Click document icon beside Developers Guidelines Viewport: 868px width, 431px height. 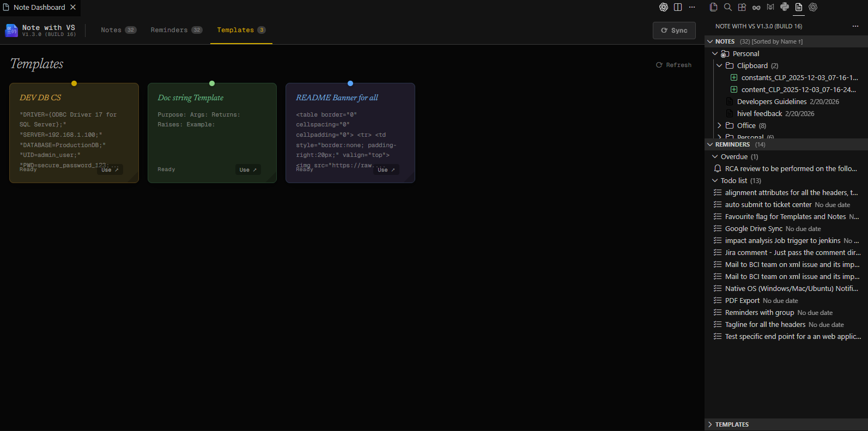tap(730, 101)
